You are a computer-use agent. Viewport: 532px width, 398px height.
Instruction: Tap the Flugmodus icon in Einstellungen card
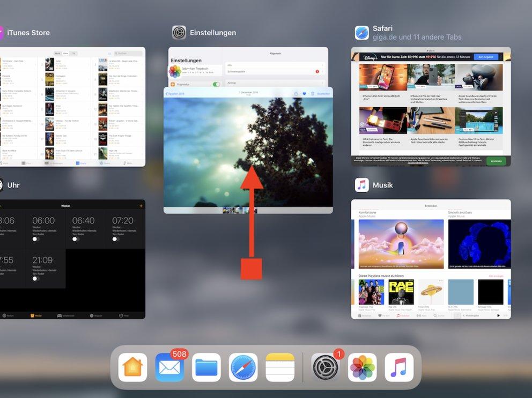(173, 84)
